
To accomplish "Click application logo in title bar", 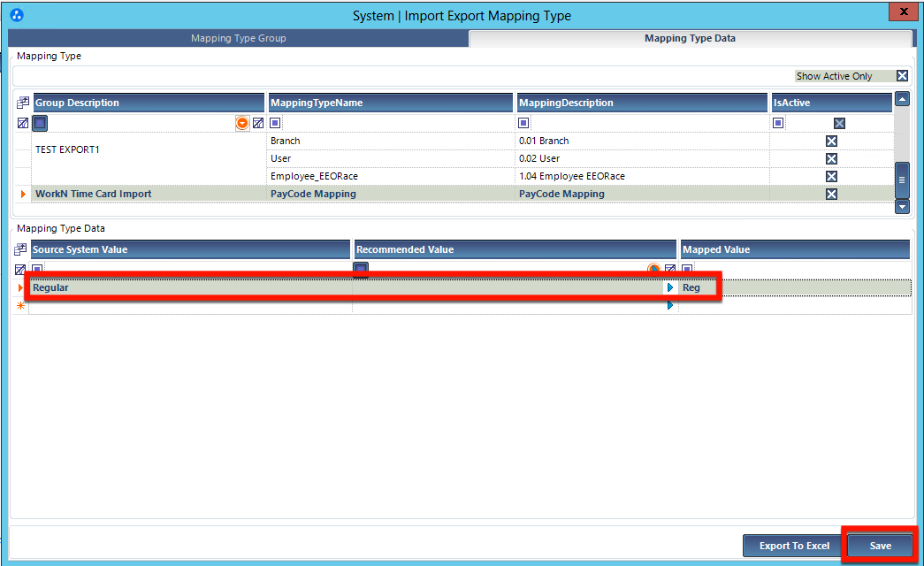I will pos(17,15).
